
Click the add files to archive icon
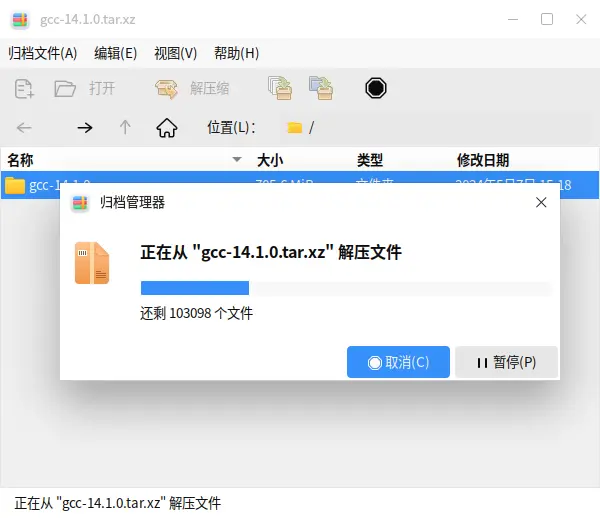(x=280, y=88)
